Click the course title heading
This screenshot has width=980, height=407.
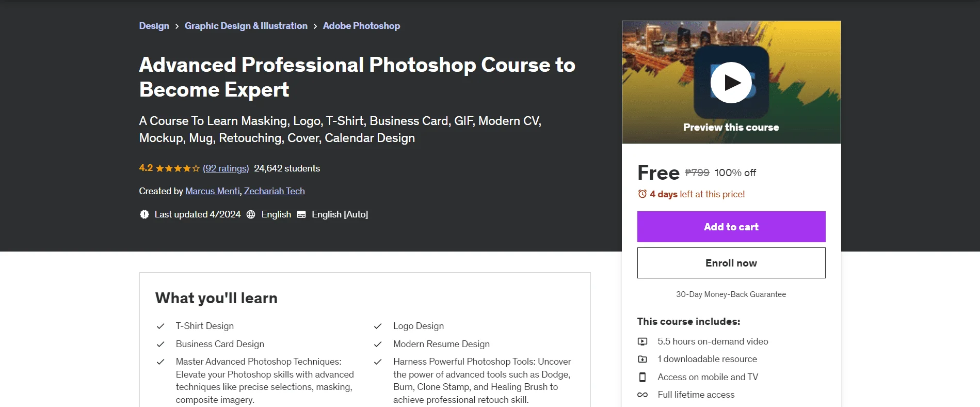[x=357, y=77]
